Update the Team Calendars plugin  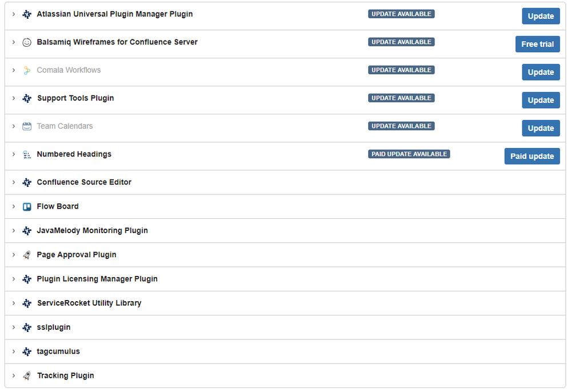(x=541, y=128)
